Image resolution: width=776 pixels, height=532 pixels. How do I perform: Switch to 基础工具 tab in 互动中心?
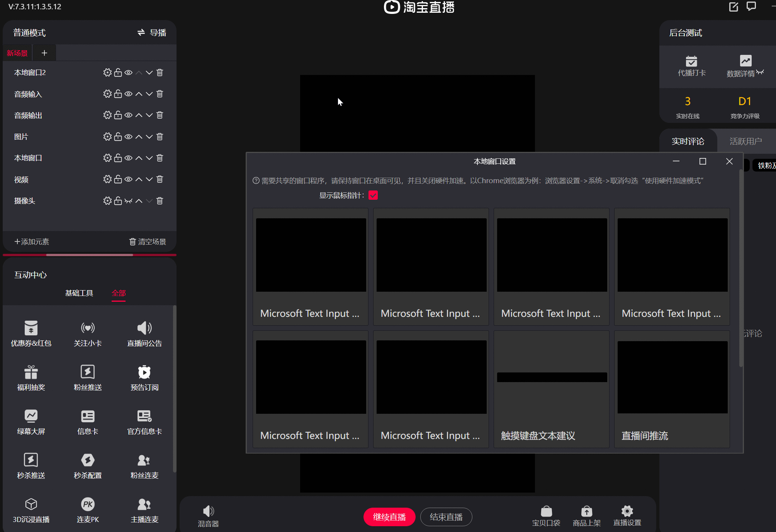pyautogui.click(x=79, y=293)
